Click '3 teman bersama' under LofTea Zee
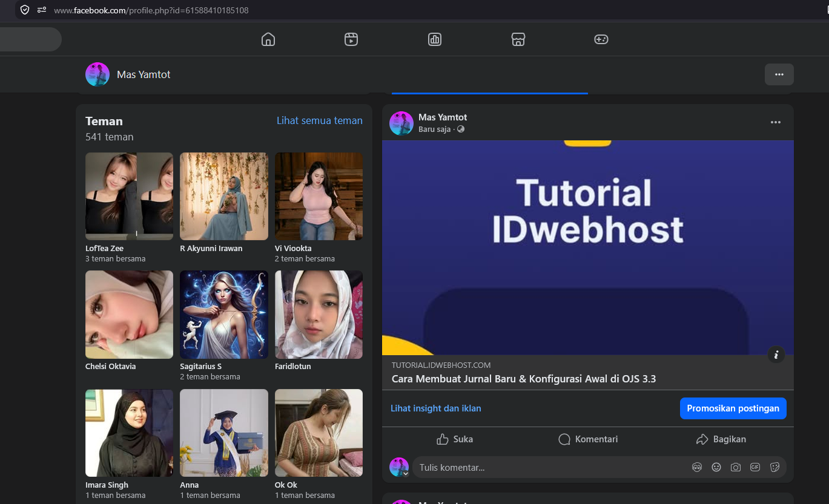 115,259
